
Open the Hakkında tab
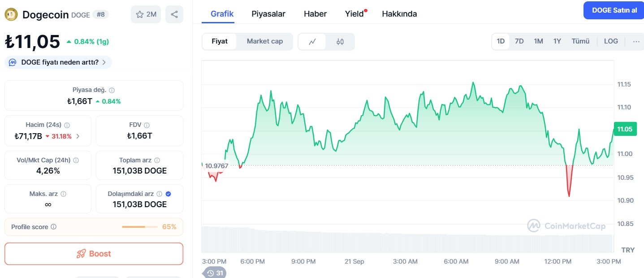[399, 14]
